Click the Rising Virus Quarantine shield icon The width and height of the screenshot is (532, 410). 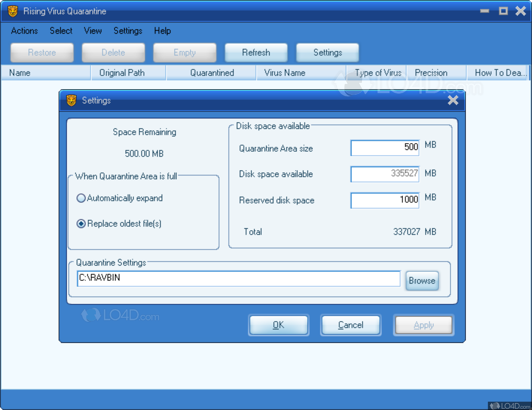[x=13, y=11]
